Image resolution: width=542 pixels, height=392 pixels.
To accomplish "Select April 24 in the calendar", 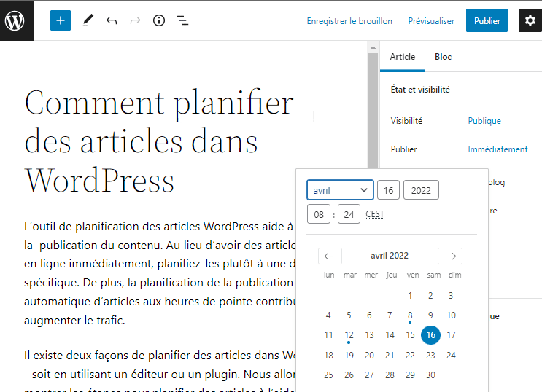I will (x=451, y=356).
